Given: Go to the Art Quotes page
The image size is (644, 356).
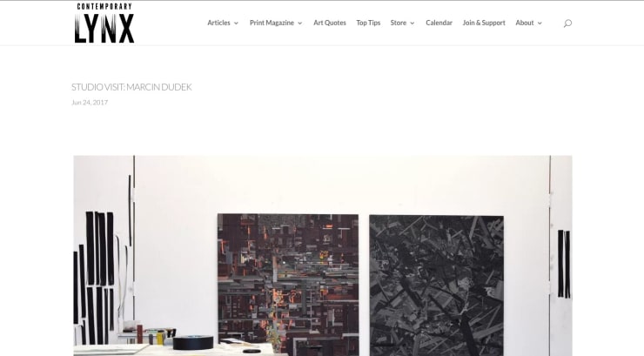Looking at the screenshot, I should tap(329, 23).
